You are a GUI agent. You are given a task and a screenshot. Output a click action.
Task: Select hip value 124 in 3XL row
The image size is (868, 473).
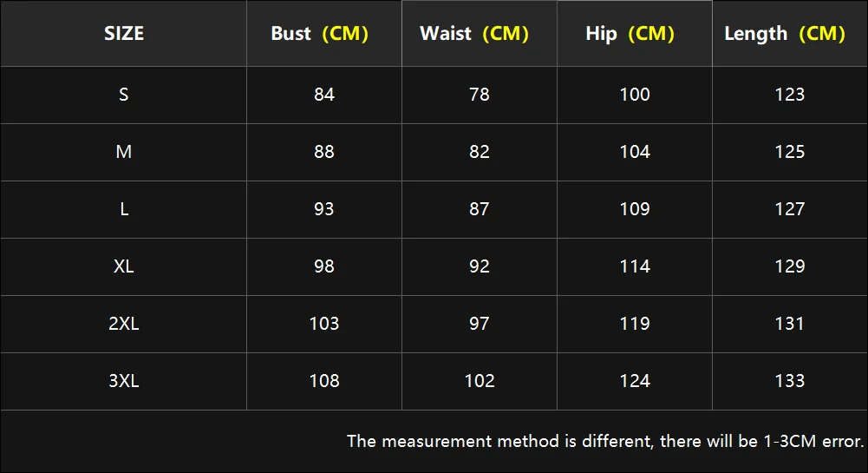(635, 381)
